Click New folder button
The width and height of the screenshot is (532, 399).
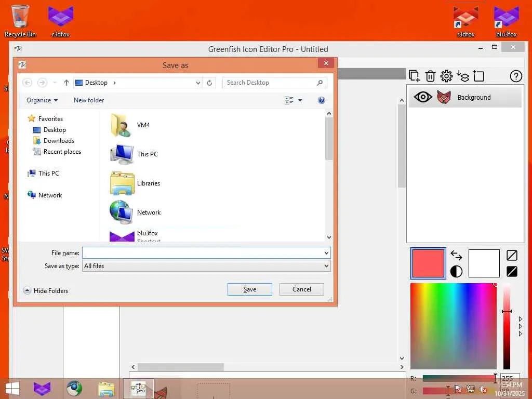(89, 100)
